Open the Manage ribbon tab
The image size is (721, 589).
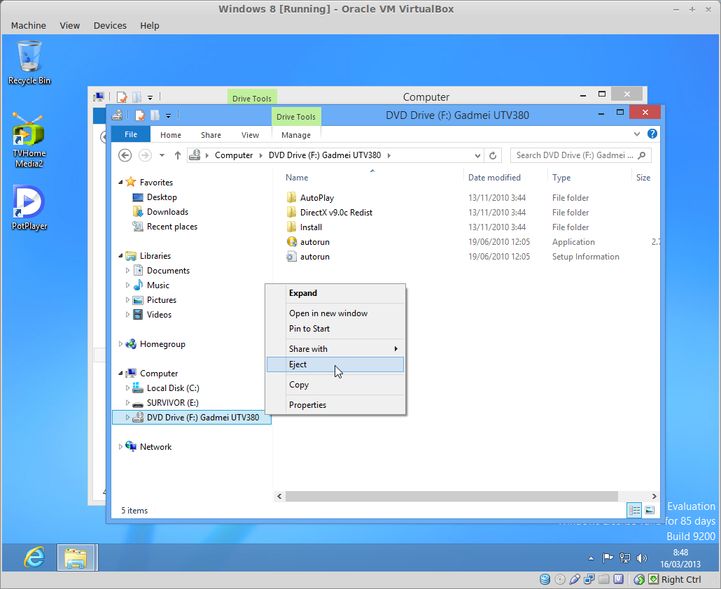click(x=296, y=135)
